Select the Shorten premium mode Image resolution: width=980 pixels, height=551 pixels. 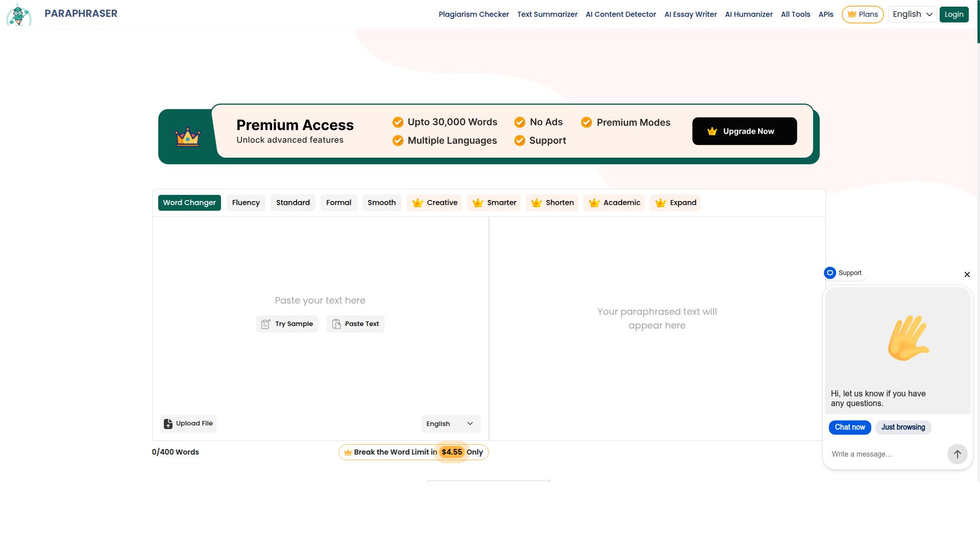coord(552,203)
